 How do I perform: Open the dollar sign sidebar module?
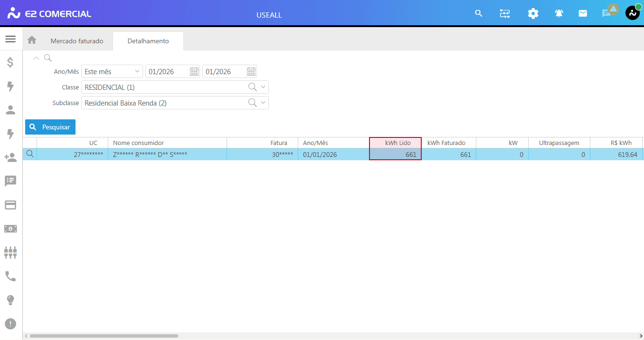[10, 62]
